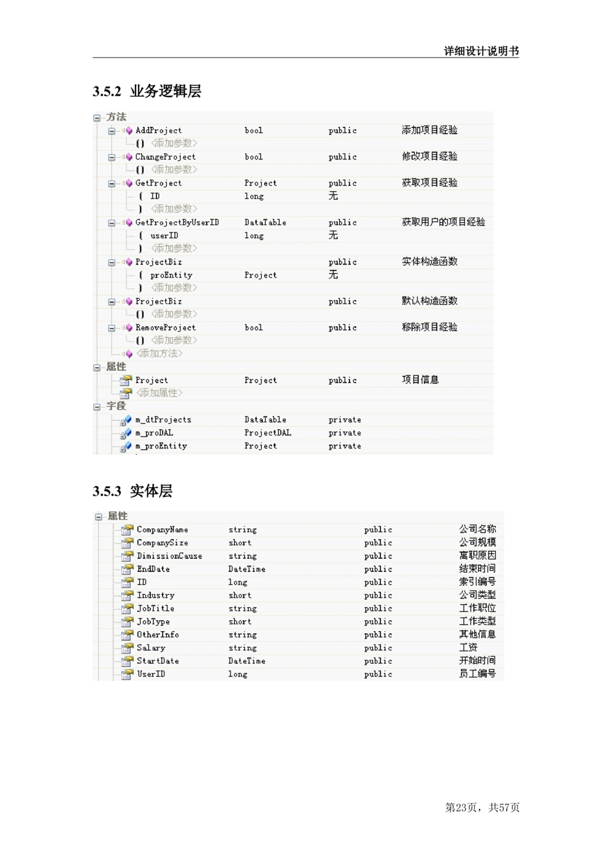Click the GetProjectByUserID method icon

[129, 222]
